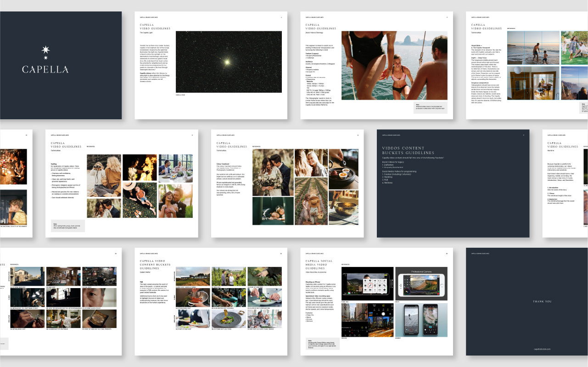Click the grey Note box on sailboat page
The image size is (588, 367).
[431, 108]
